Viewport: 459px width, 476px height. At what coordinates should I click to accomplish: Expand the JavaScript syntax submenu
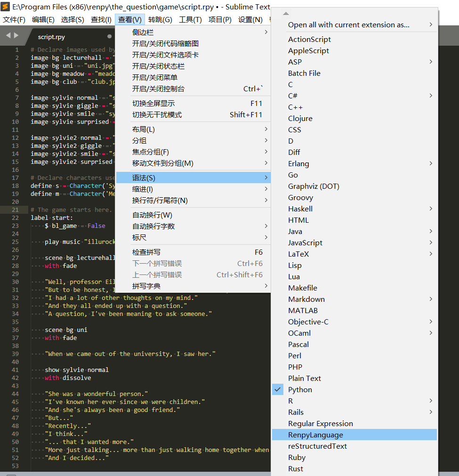tap(305, 242)
